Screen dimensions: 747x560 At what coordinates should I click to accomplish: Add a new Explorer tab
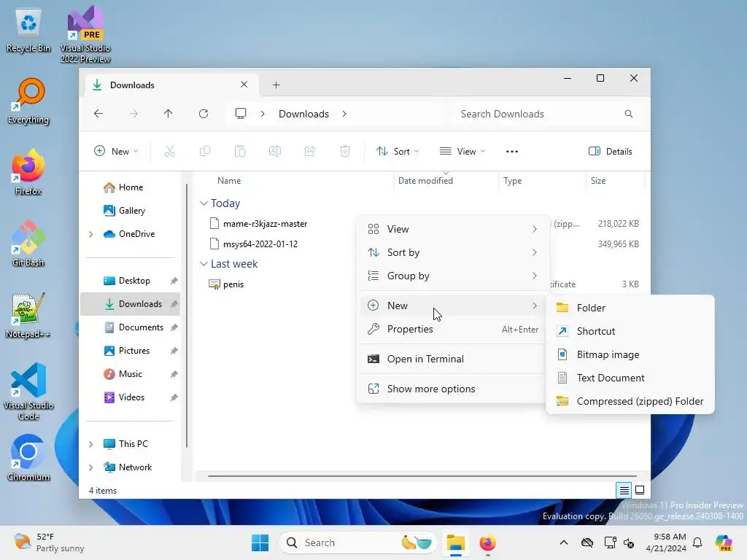coord(276,85)
